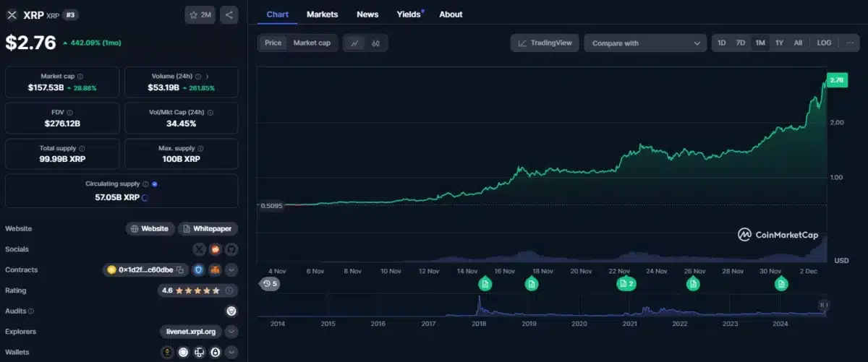The height and width of the screenshot is (362, 868).
Task: Click news marker near 26 Nov
Action: click(693, 284)
